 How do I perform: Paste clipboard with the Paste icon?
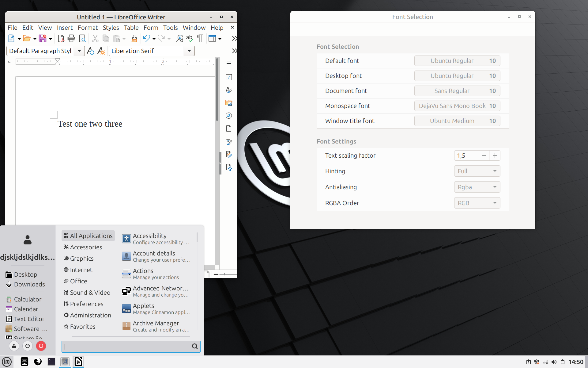[x=116, y=38]
